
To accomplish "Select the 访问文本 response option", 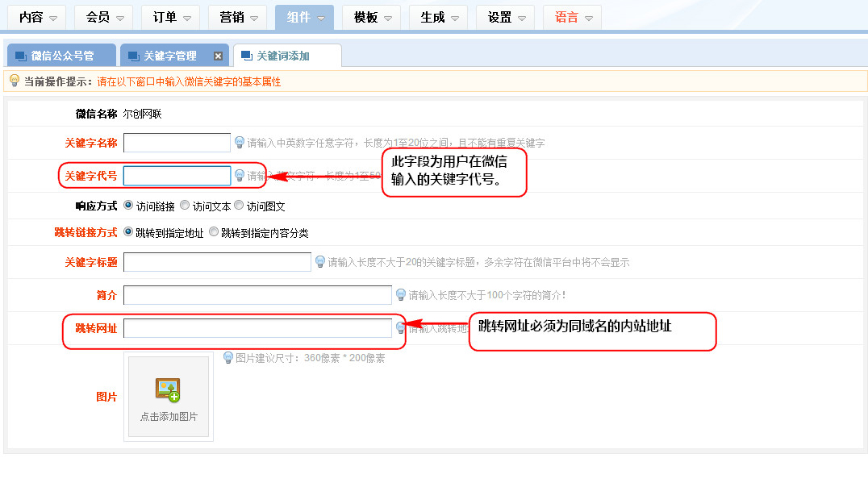I will 185,206.
